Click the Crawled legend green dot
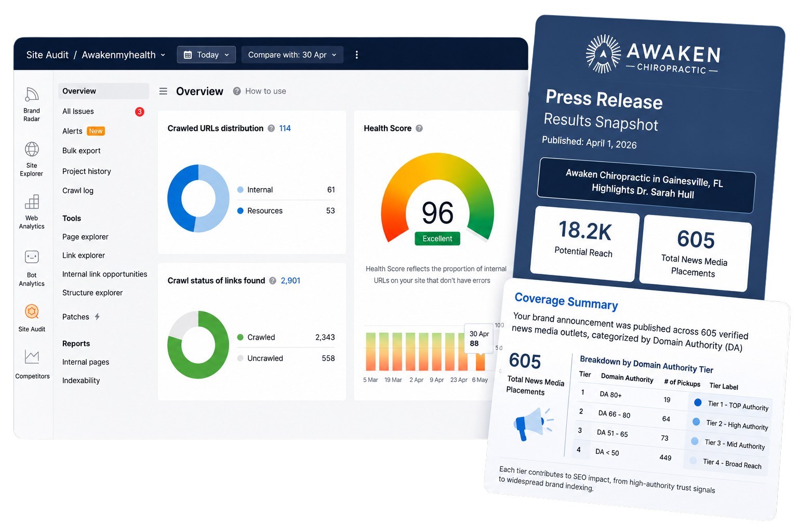Screen dimensions: 798x532 (241, 337)
